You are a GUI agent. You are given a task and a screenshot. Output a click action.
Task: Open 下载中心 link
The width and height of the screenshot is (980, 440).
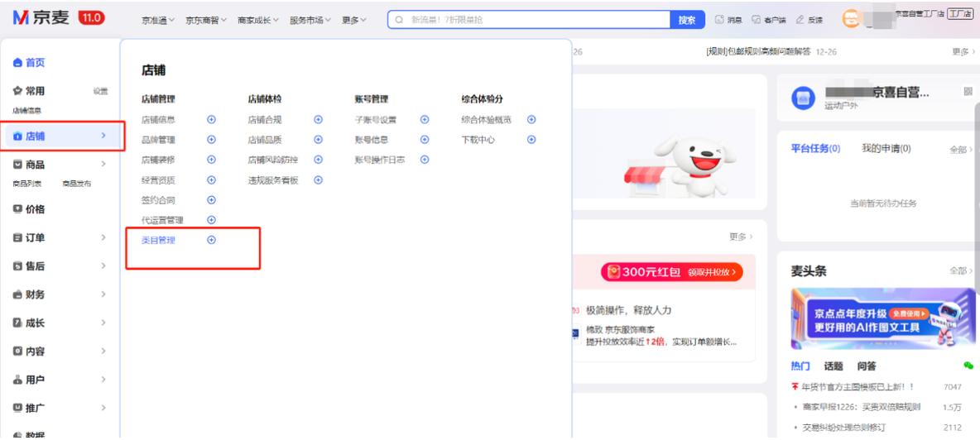coord(478,140)
